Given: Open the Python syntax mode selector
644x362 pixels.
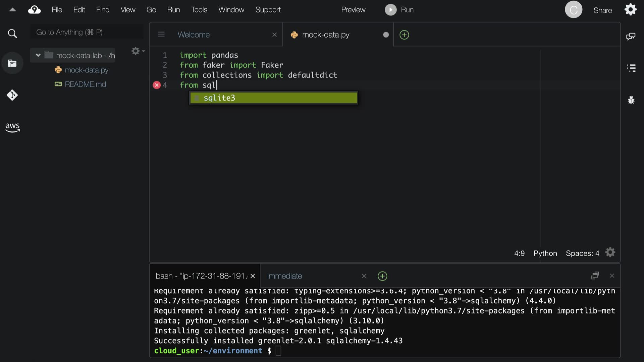Looking at the screenshot, I should (x=545, y=253).
